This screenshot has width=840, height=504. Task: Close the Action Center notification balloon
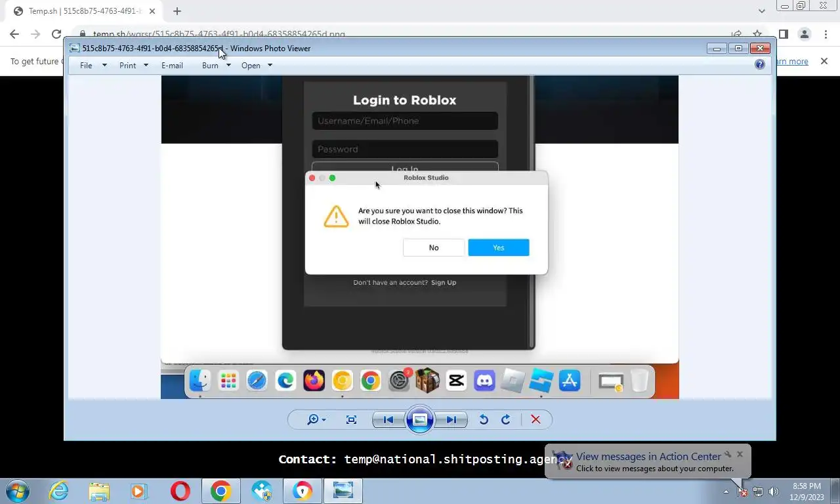(740, 454)
